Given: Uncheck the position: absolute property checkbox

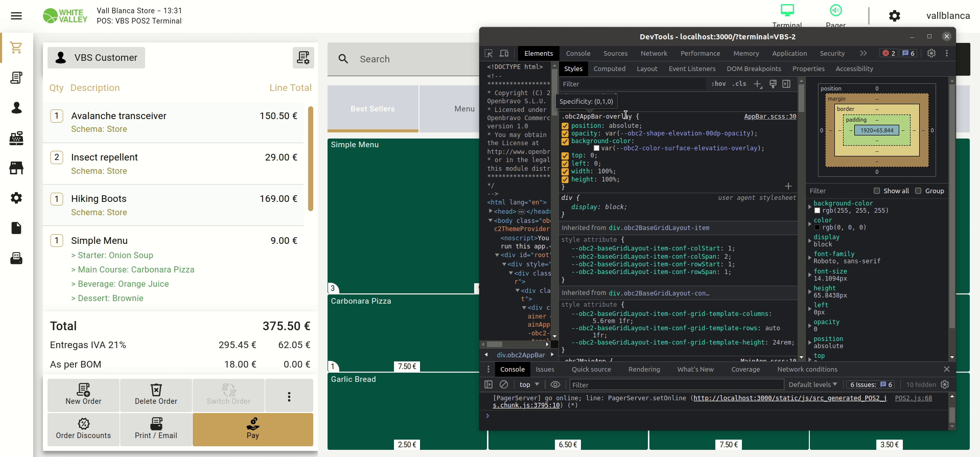Looking at the screenshot, I should pos(565,126).
